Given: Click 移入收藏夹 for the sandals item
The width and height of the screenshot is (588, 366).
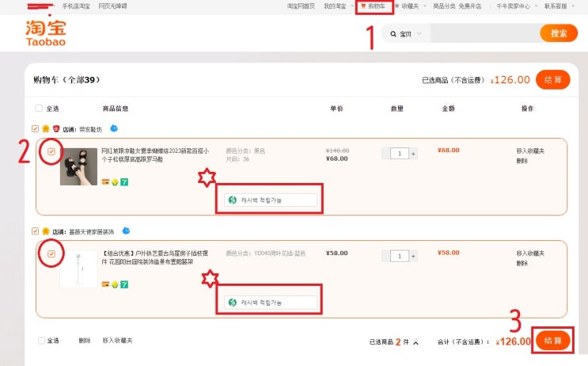Looking at the screenshot, I should (530, 151).
